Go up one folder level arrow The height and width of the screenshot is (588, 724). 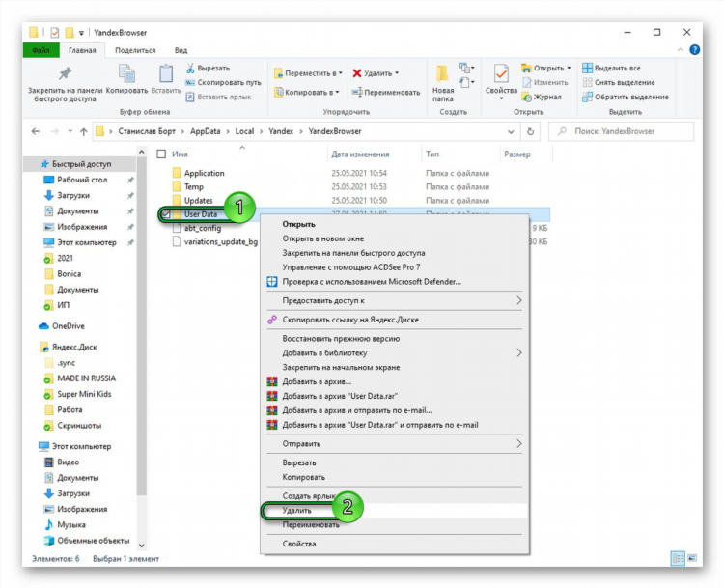coord(84,131)
